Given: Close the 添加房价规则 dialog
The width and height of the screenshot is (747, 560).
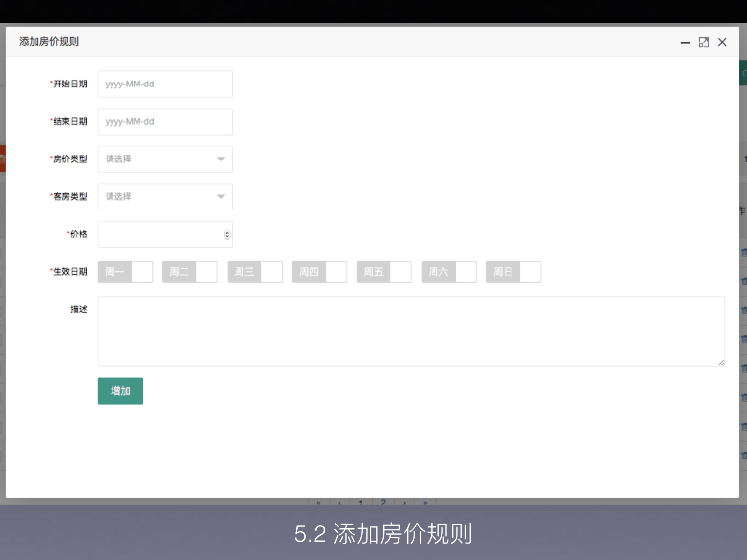Looking at the screenshot, I should point(722,42).
